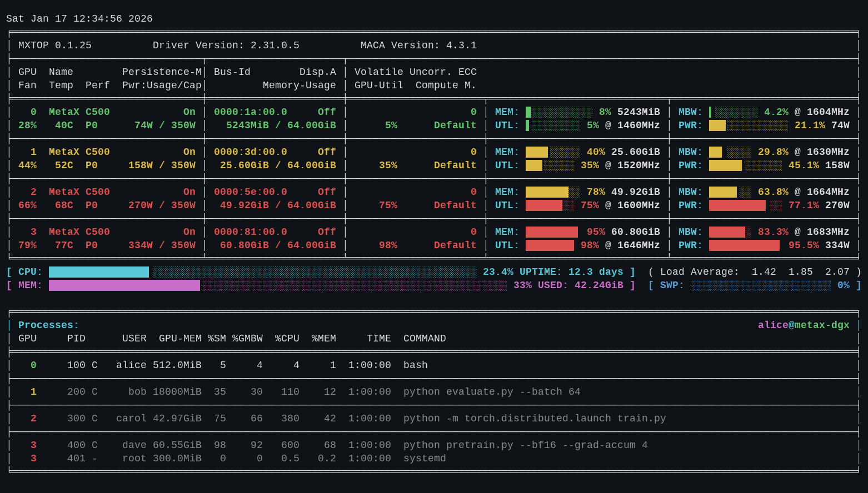Select GPU 2 MetaX C500 name
The height and width of the screenshot is (493, 868).
point(79,192)
